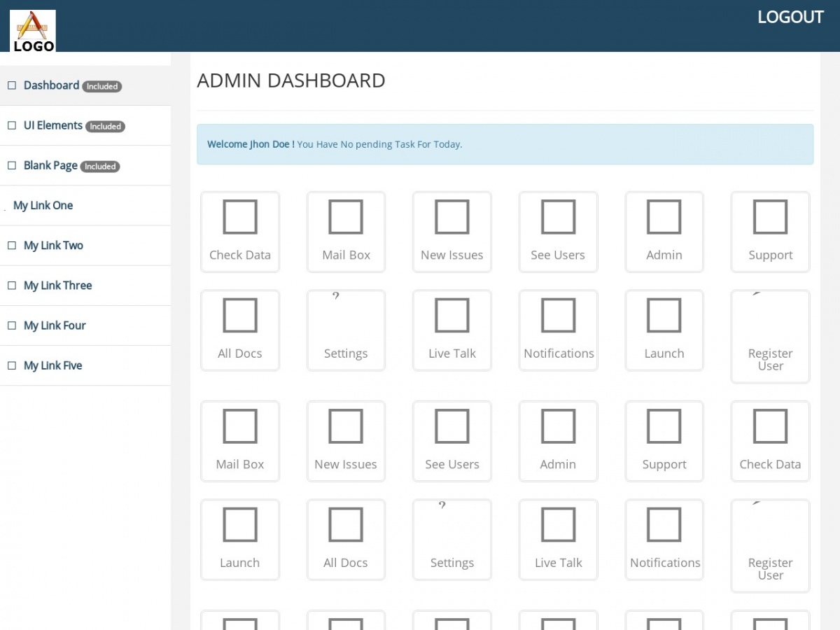Open the All Docs tile below Check Data
The height and width of the screenshot is (630, 840).
pyautogui.click(x=239, y=330)
